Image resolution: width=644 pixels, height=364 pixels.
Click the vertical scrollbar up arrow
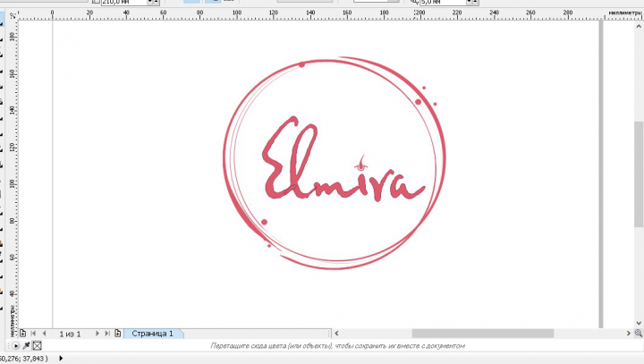click(639, 26)
